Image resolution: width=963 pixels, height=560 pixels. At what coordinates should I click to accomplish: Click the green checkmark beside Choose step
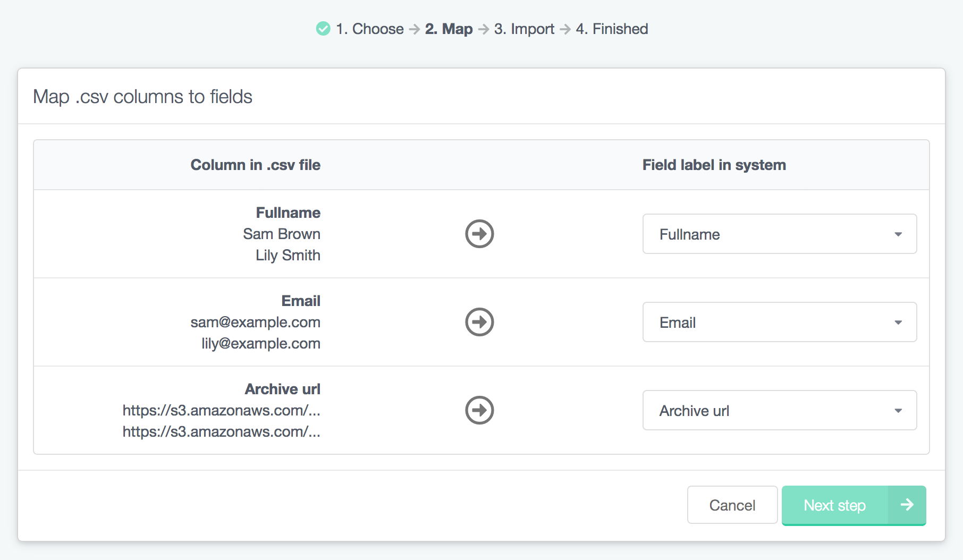pos(323,29)
